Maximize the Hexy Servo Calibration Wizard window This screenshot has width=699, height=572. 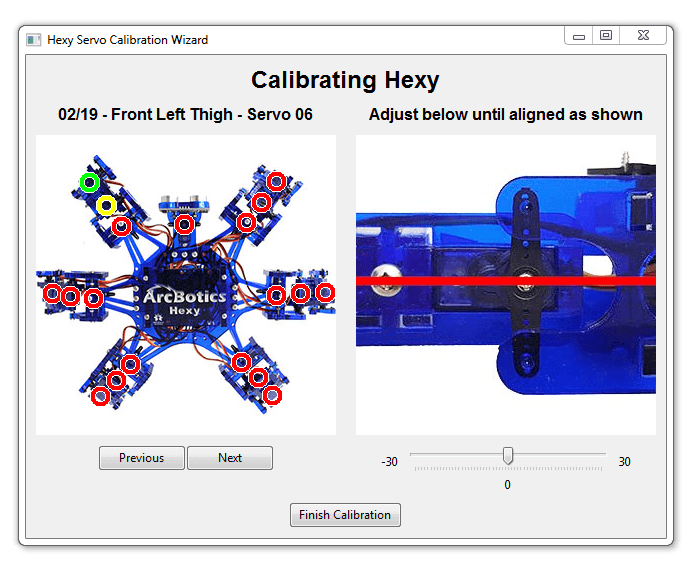pyautogui.click(x=605, y=36)
